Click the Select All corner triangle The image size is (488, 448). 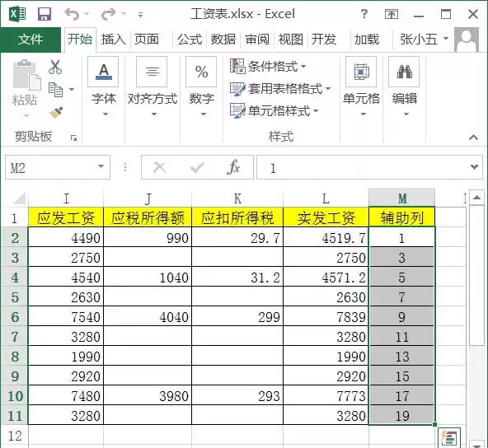click(x=19, y=198)
